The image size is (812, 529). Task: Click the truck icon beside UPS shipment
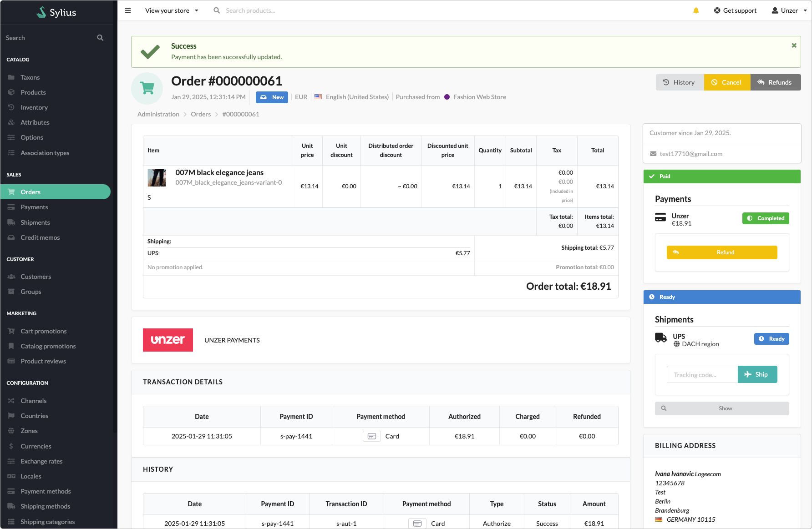tap(661, 338)
